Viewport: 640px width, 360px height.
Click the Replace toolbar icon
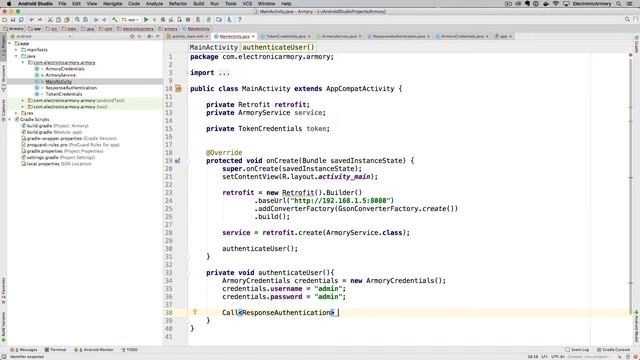[x=85, y=20]
